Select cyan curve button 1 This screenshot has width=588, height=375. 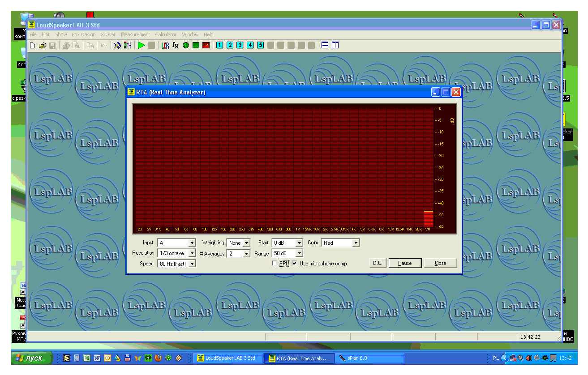219,45
